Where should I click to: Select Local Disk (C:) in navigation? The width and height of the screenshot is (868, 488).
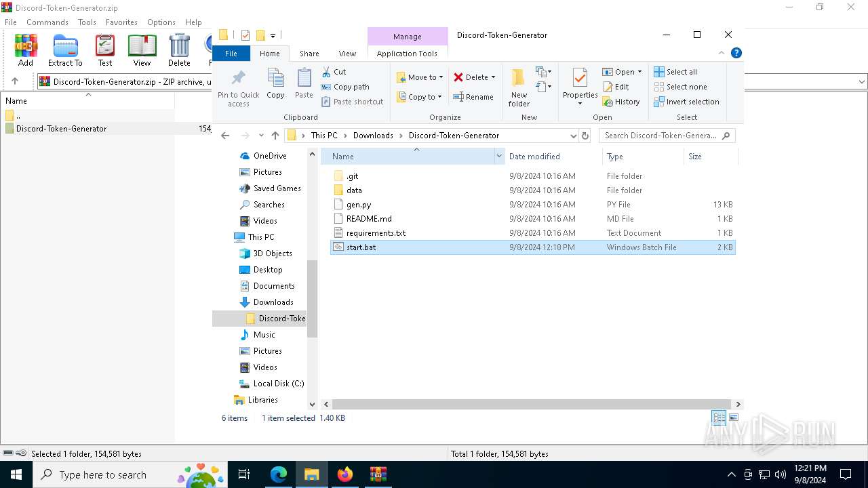[278, 384]
